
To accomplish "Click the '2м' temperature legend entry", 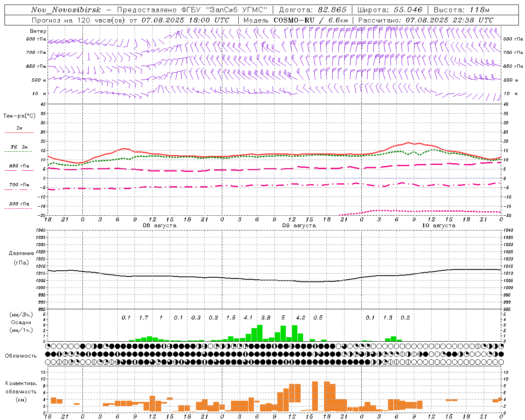I will pyautogui.click(x=19, y=128).
